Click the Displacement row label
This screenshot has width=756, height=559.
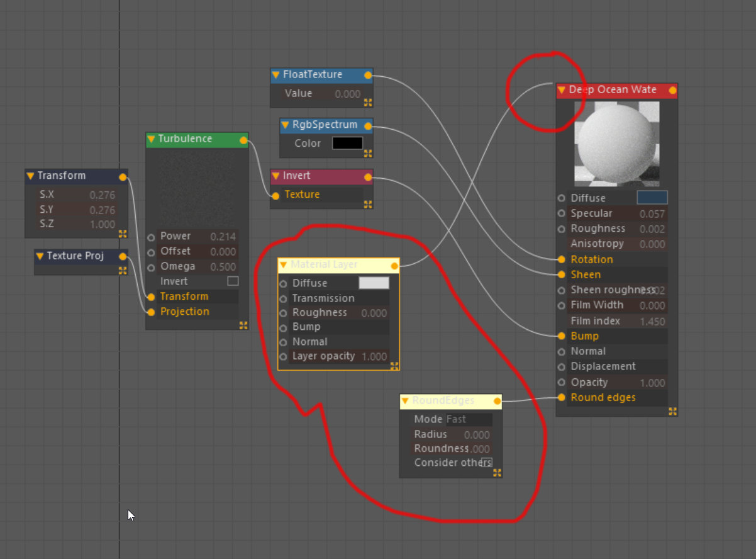tap(603, 366)
